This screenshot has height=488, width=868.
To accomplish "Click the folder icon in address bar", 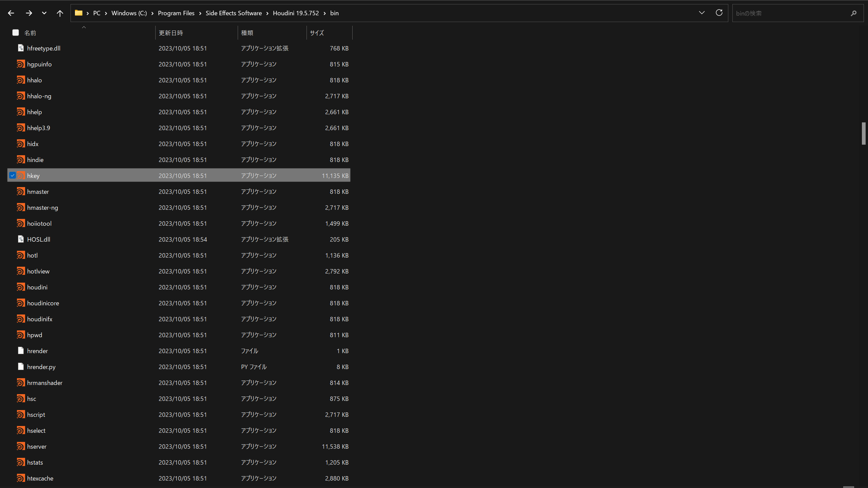I will pos(79,13).
